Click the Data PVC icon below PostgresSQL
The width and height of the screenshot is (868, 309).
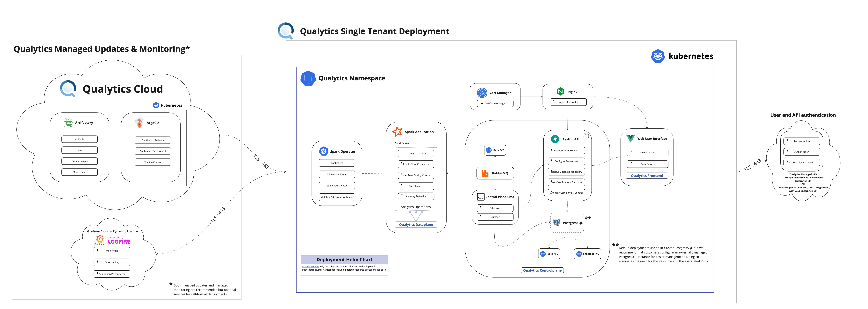(543, 254)
